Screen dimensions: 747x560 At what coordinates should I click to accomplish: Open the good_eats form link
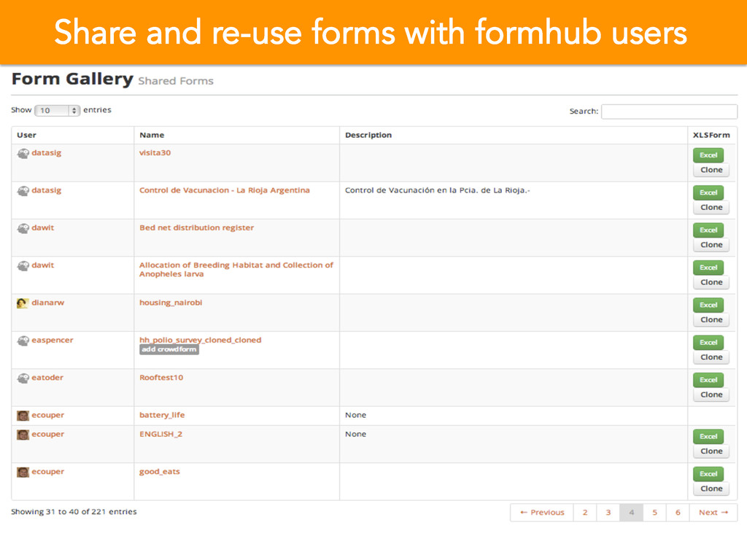click(x=160, y=472)
